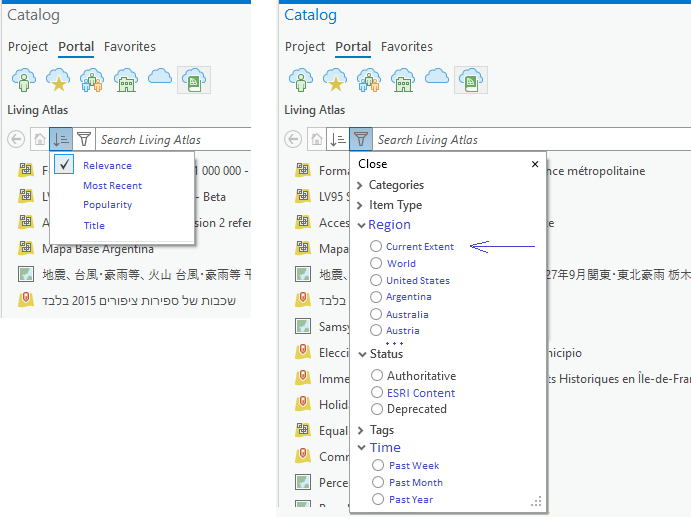Switch to Portal tab in right pane

click(353, 46)
